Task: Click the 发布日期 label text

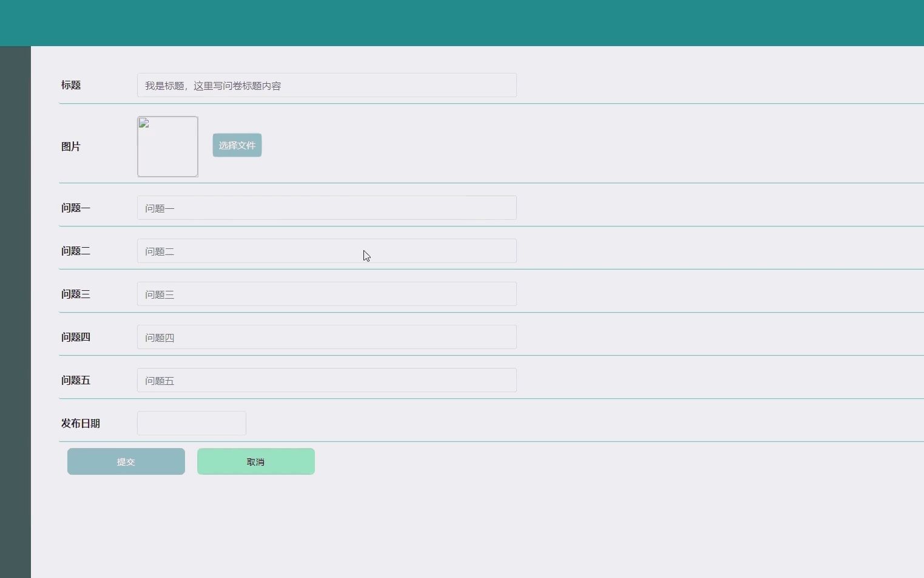Action: (81, 423)
